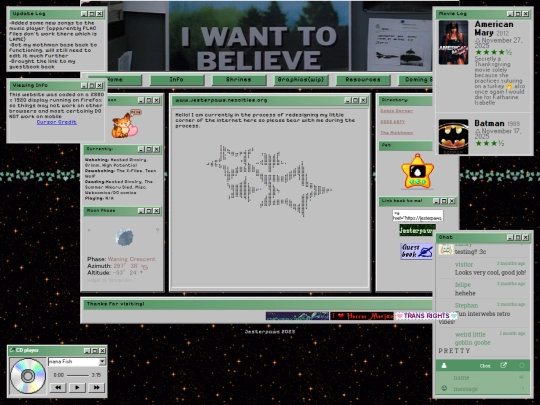
Task: Close the Movie Log window
Action: pyautogui.click(x=526, y=14)
